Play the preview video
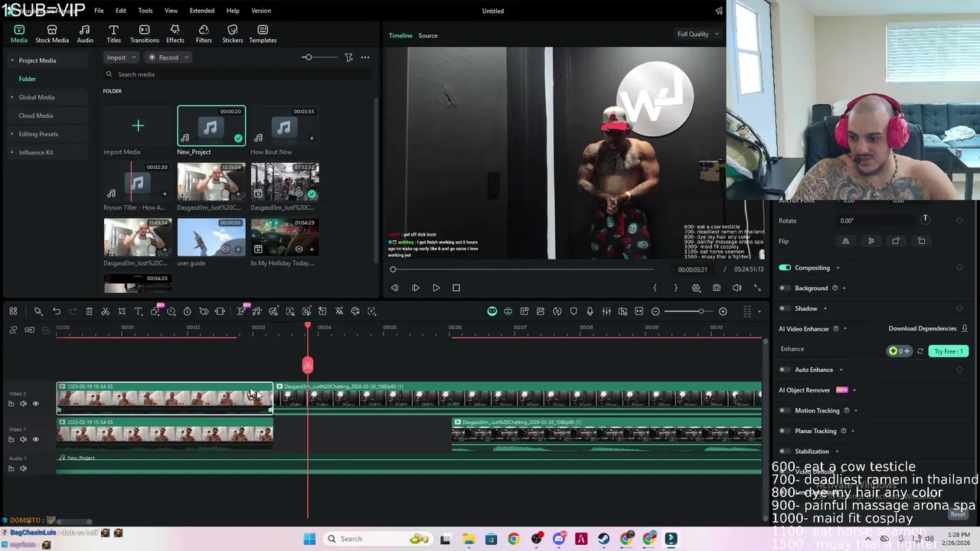Image resolution: width=980 pixels, height=551 pixels. 436,288
